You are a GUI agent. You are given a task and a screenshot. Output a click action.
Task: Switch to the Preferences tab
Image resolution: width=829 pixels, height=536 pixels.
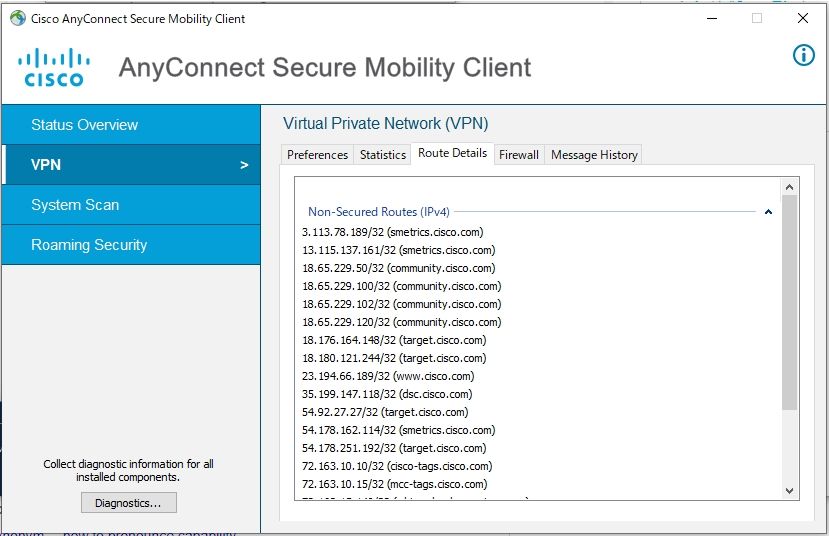[317, 155]
